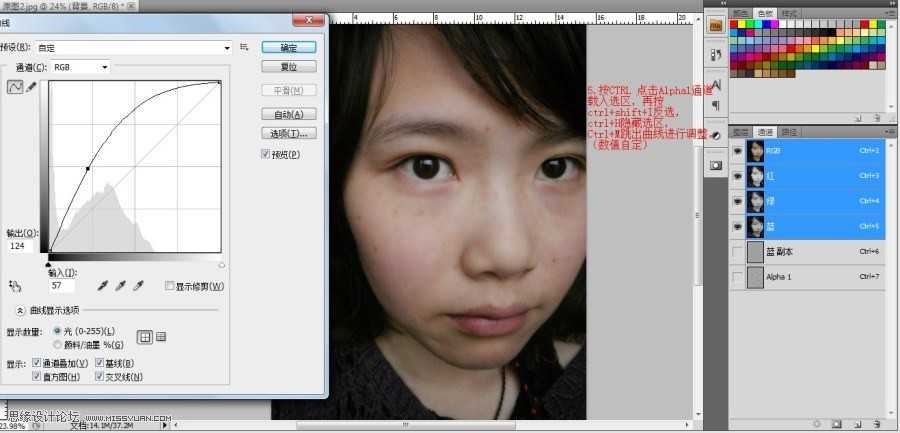900x433 pixels.
Task: Switch to the 色板 Swatches tab
Action: (x=765, y=13)
